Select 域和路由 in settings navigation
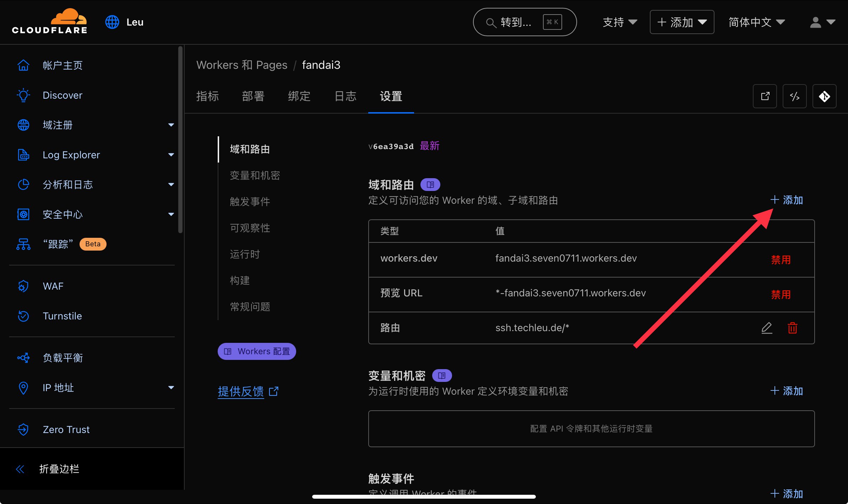Image resolution: width=848 pixels, height=504 pixels. coord(250,149)
